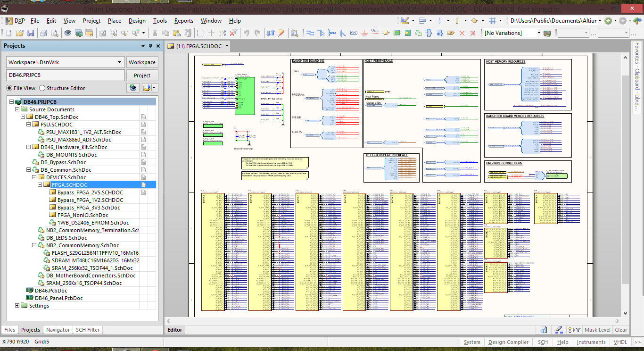This screenshot has height=351, width=644.
Task: Switch to the Navigator tab
Action: click(x=58, y=330)
